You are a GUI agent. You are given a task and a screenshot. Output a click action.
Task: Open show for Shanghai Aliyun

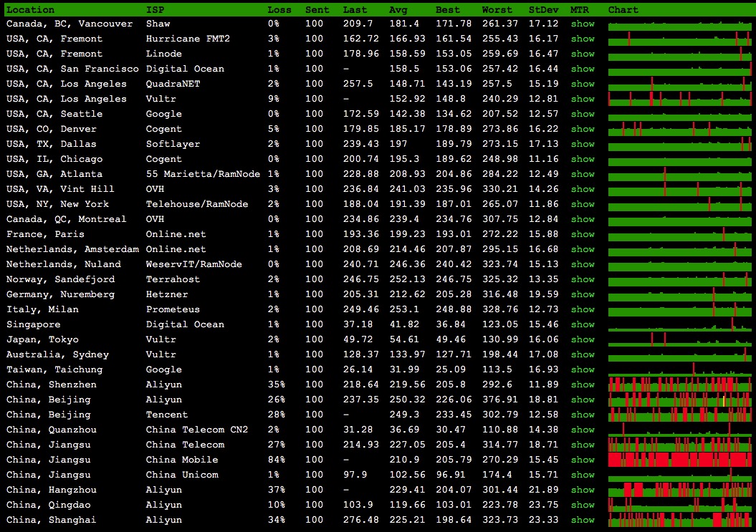point(583,520)
